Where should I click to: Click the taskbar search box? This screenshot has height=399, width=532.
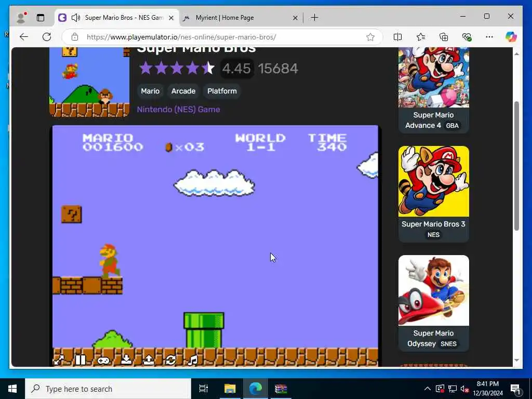108,389
